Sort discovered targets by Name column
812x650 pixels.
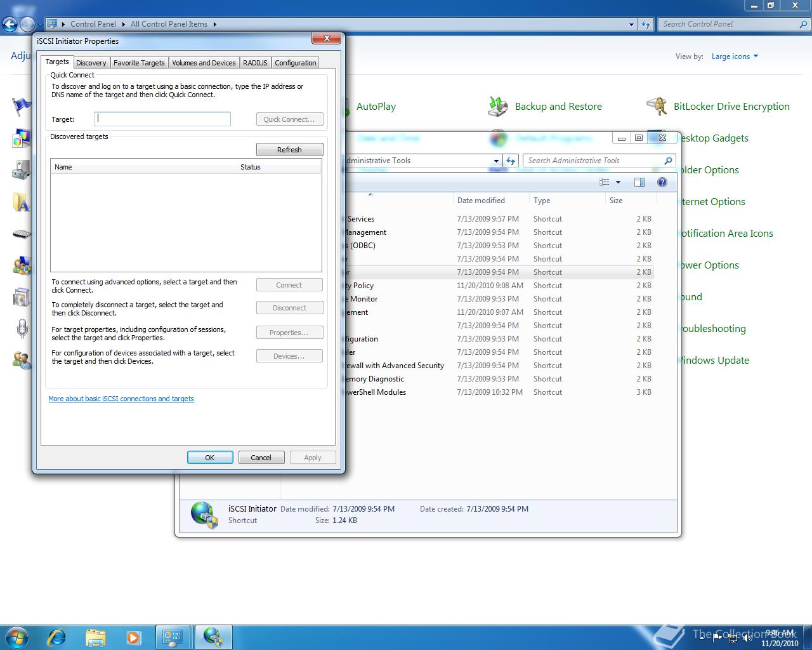click(x=143, y=167)
